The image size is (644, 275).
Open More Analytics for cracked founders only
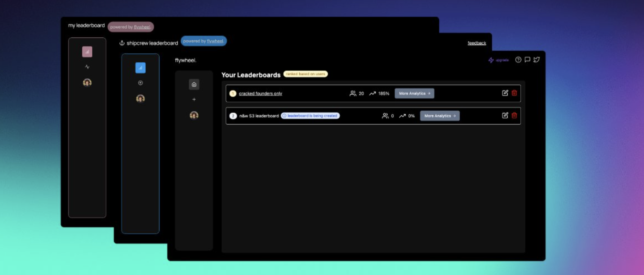point(414,93)
